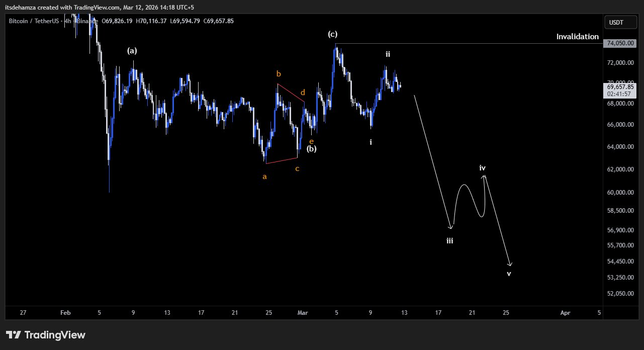Select the lower red triangle trendline
The width and height of the screenshot is (644, 350).
tap(282, 161)
